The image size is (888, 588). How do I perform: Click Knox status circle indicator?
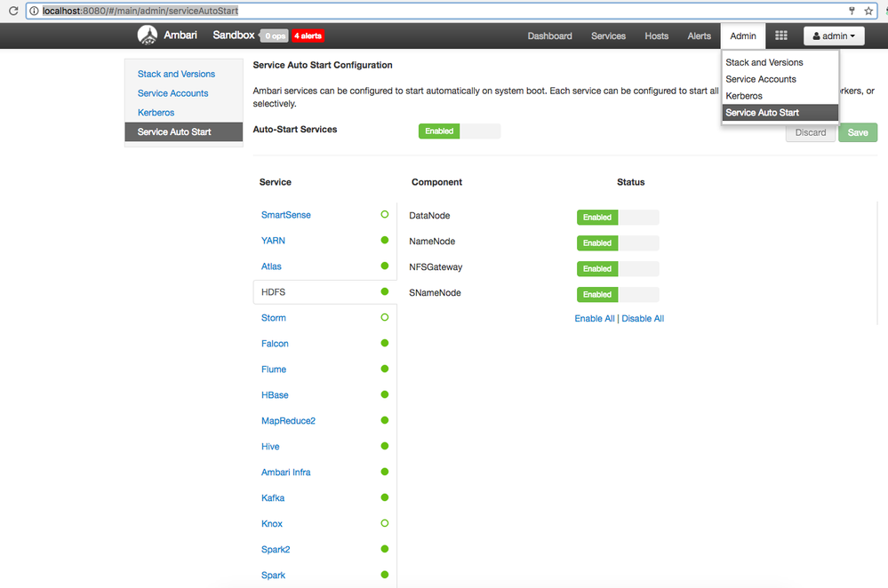385,523
